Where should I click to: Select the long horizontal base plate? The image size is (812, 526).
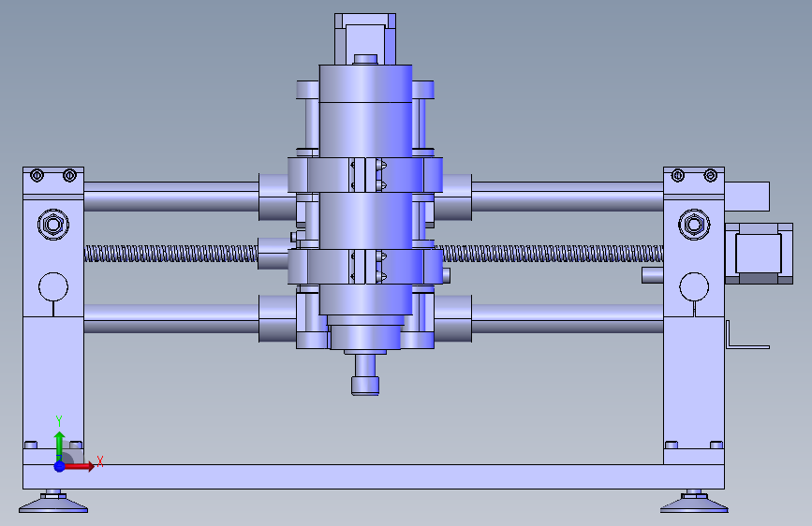[374, 476]
